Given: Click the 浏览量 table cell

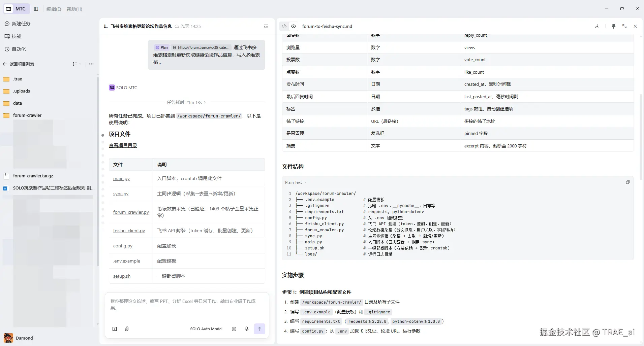Looking at the screenshot, I should [324, 47].
